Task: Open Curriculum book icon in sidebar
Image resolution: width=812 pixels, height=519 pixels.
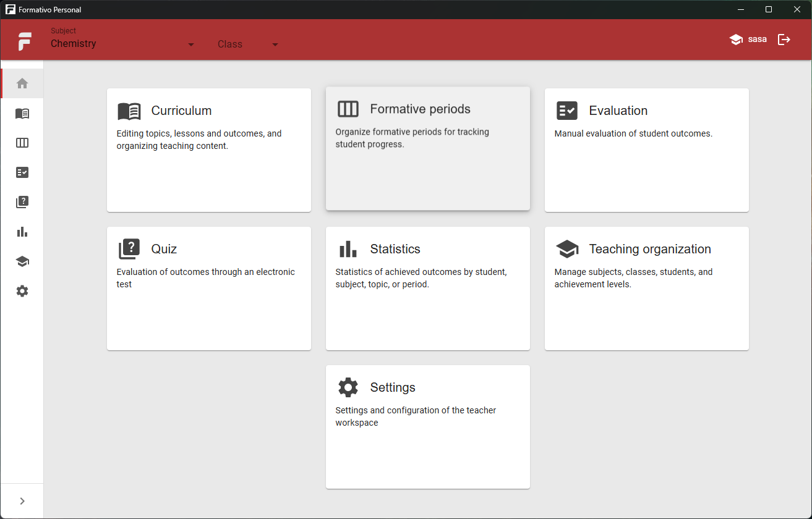Action: (x=22, y=113)
